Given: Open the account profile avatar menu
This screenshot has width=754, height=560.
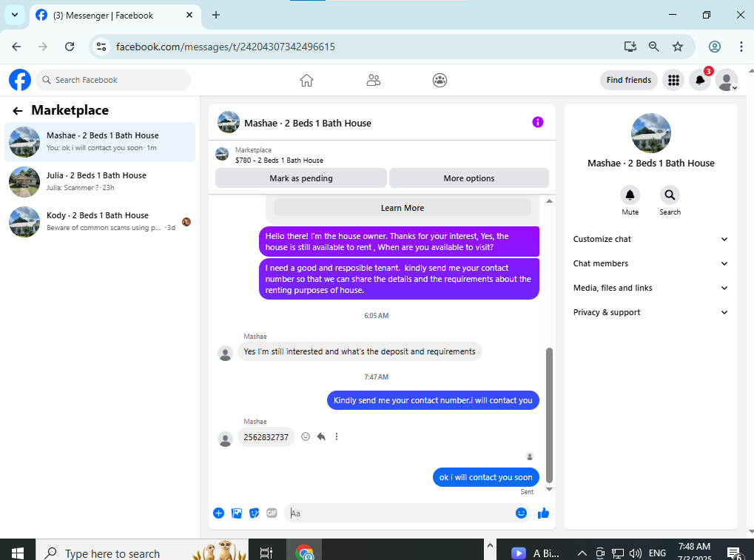Looking at the screenshot, I should click(727, 81).
